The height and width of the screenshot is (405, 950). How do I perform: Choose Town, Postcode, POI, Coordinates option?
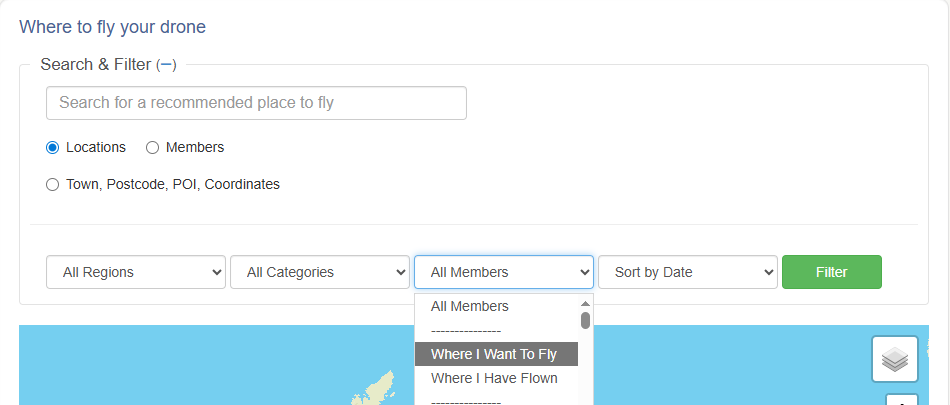[53, 184]
